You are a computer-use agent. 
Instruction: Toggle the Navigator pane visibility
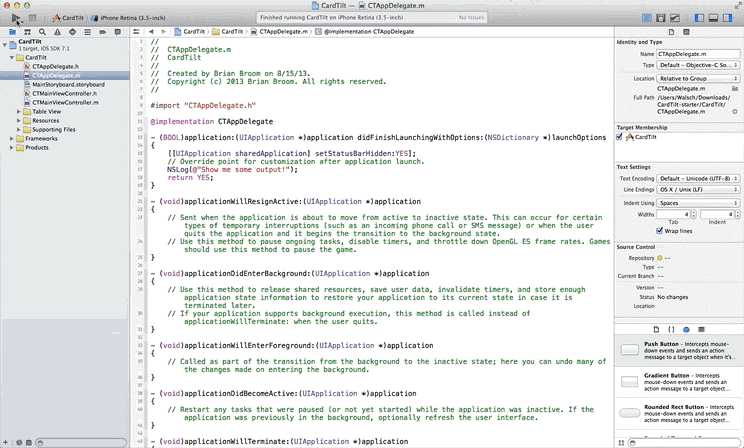[x=699, y=18]
